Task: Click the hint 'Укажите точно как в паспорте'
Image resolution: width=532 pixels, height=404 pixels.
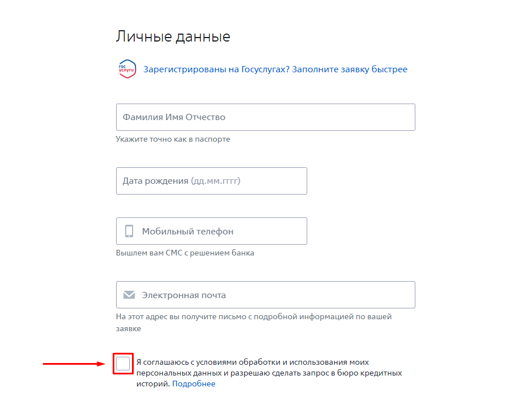Action: click(173, 139)
